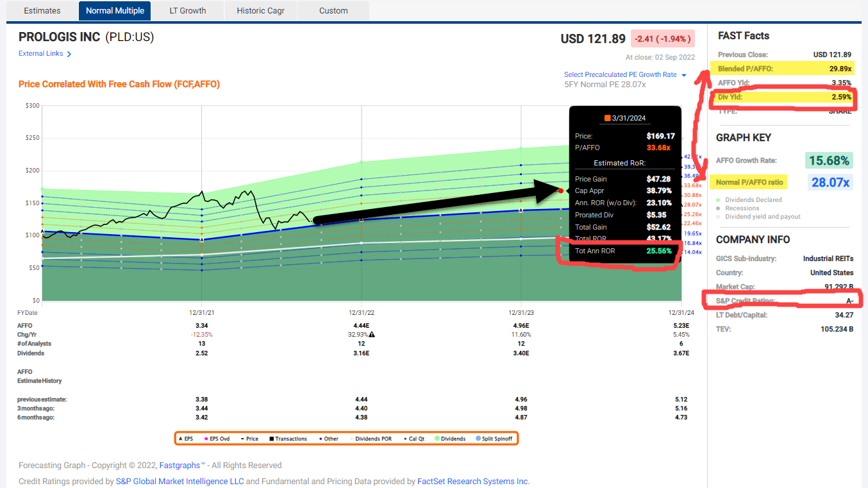Screen dimensions: 868x488
Task: Click the warning triangle beside 32.93%
Action: coord(372,335)
